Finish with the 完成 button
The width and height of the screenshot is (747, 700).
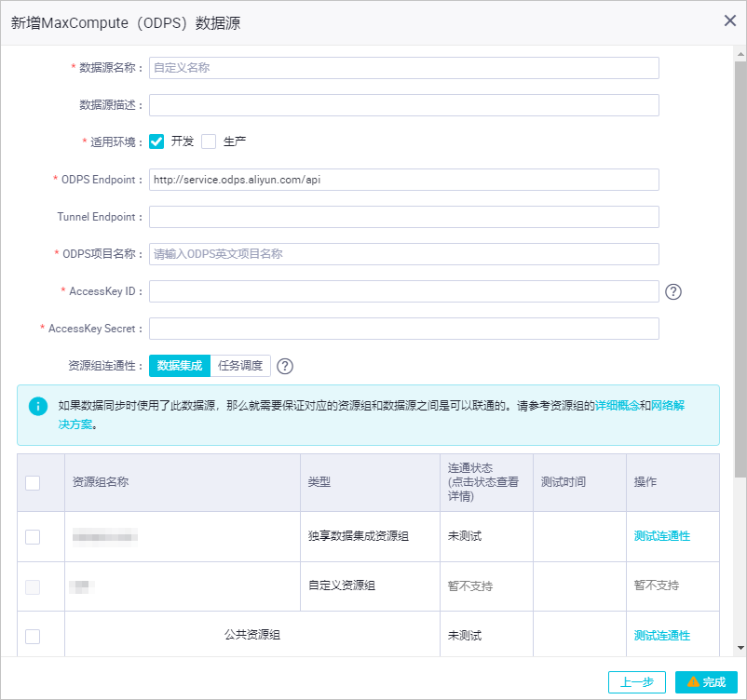click(x=707, y=682)
